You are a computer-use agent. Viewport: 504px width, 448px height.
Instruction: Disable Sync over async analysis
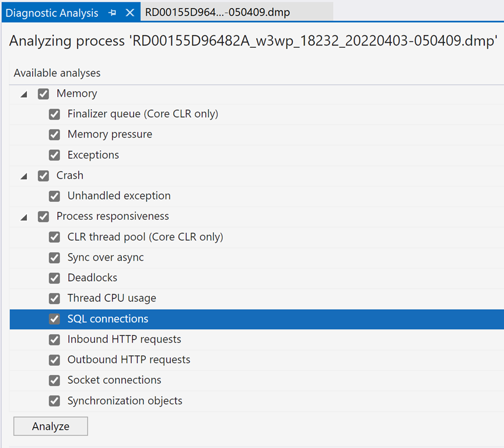(x=54, y=257)
